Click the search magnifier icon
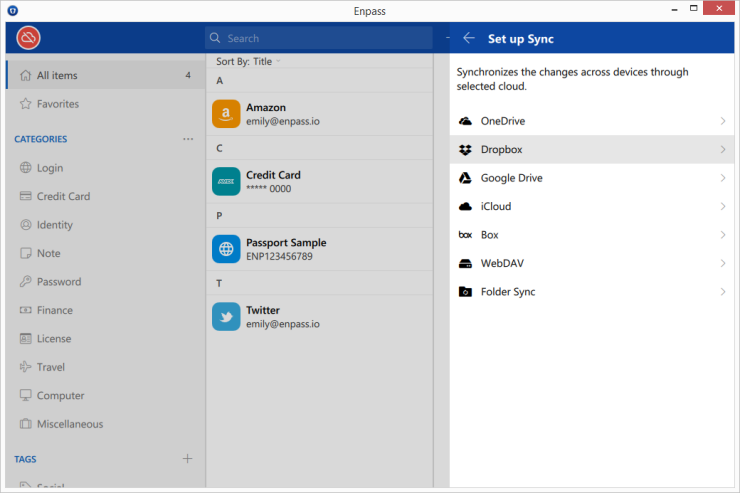 coord(215,38)
